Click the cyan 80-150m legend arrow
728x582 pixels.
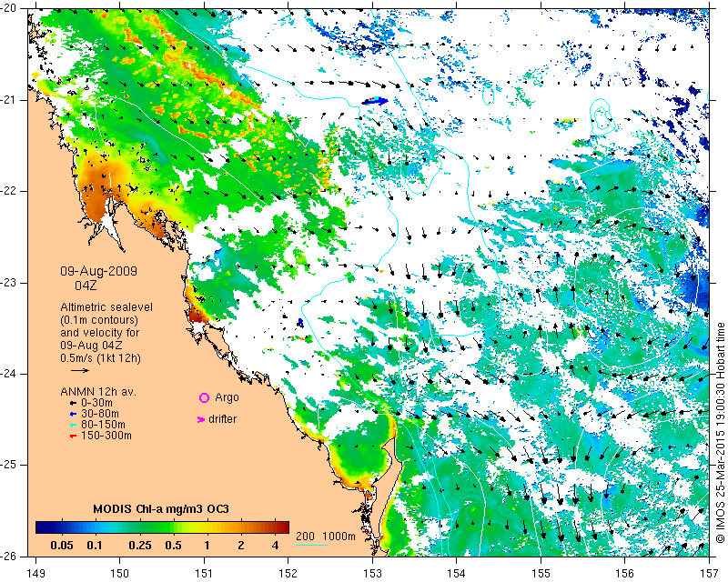point(73,425)
